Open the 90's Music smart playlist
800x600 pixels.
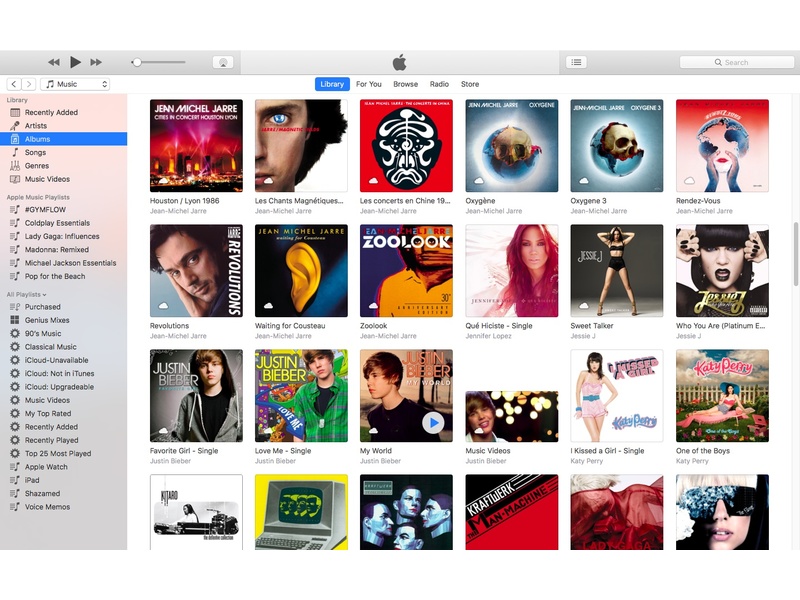63,333
